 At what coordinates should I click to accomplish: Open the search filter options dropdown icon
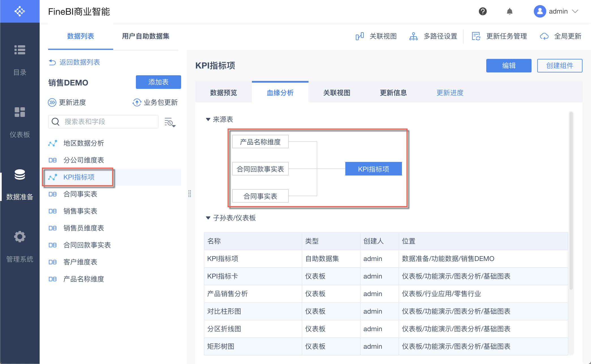tap(170, 122)
